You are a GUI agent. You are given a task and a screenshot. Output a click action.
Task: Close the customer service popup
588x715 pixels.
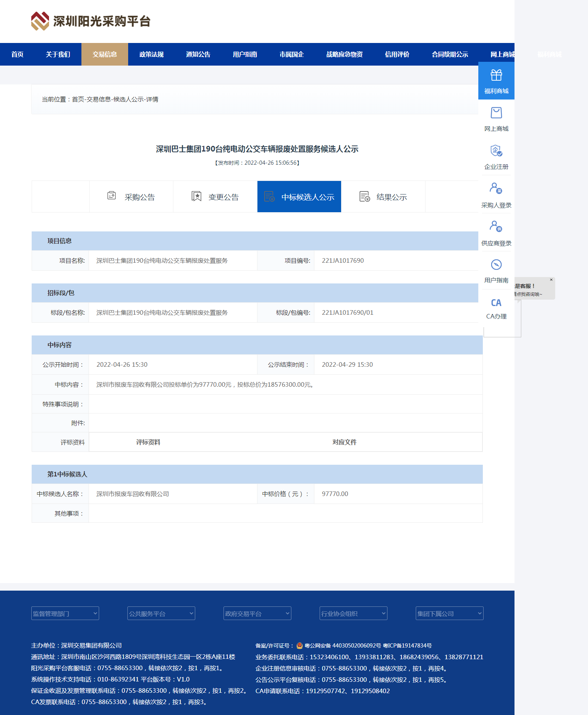[551, 280]
